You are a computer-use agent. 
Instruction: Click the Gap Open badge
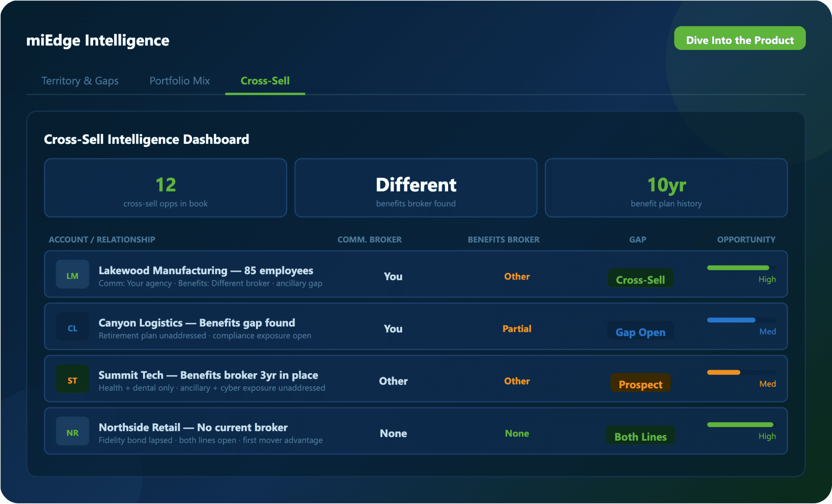[x=640, y=332]
